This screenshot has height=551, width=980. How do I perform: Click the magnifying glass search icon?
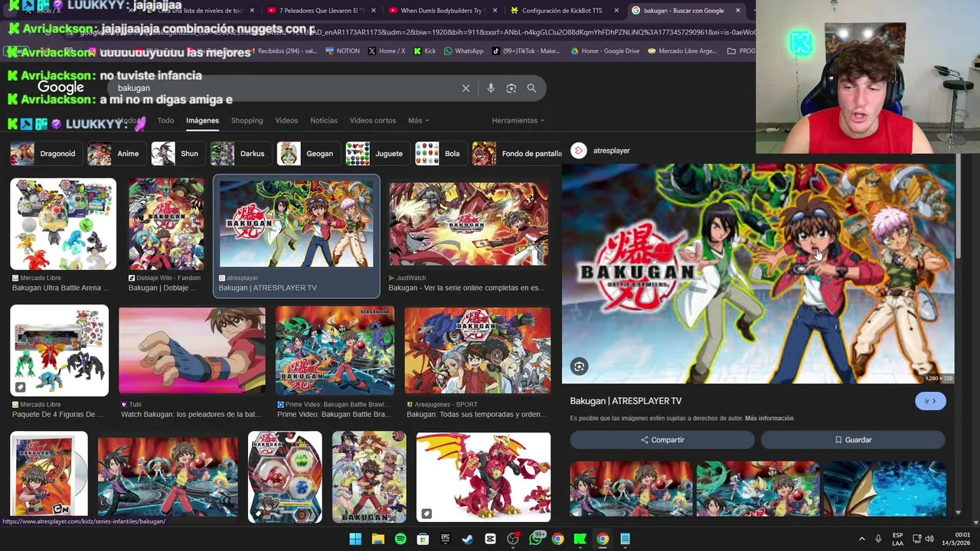tap(531, 88)
